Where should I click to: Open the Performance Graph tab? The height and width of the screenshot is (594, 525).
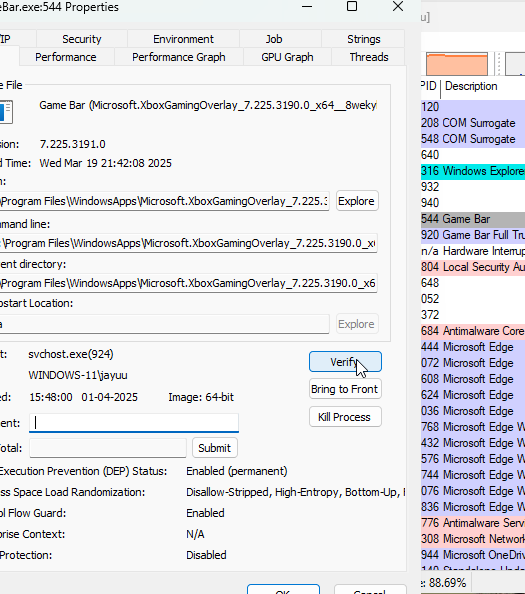178,57
